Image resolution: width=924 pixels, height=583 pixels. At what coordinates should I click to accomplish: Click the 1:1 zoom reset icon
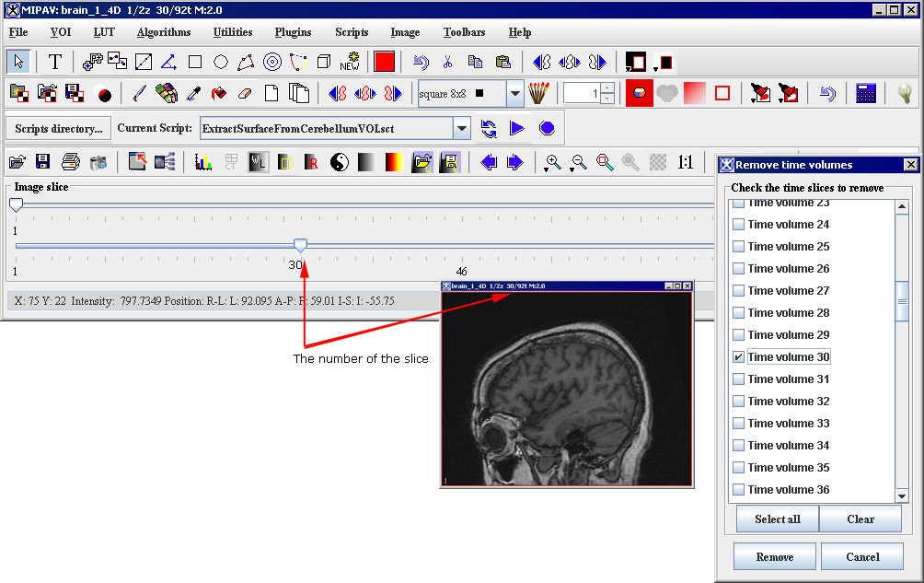pos(685,162)
